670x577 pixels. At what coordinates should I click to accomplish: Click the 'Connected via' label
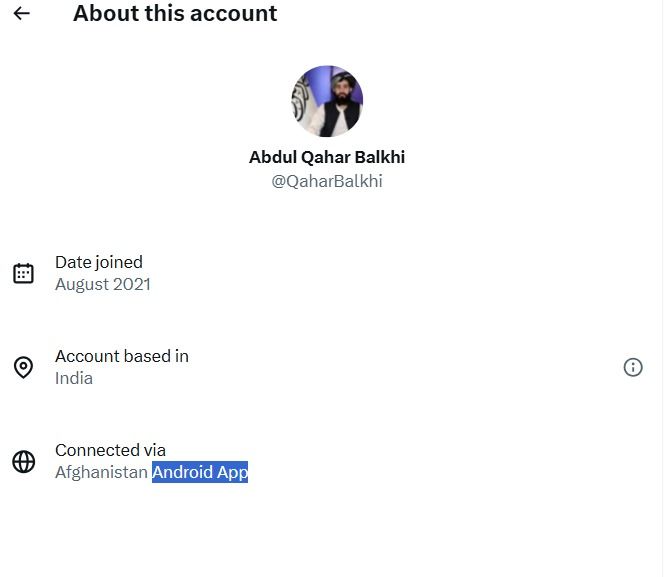coord(110,450)
